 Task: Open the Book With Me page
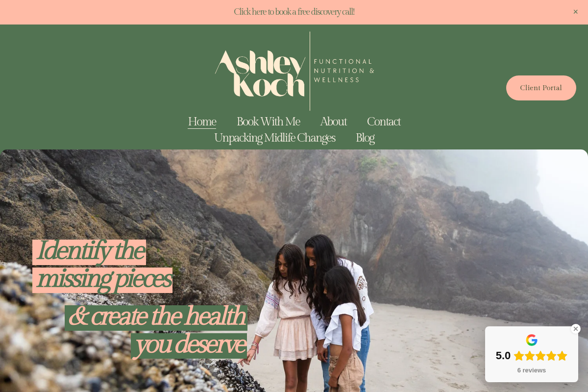(x=269, y=122)
